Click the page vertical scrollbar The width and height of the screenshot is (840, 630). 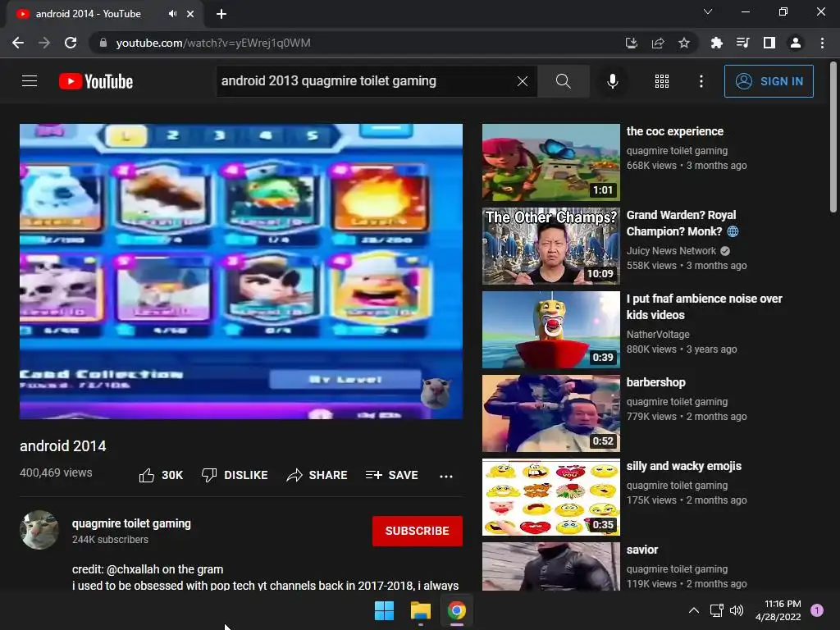[833, 138]
